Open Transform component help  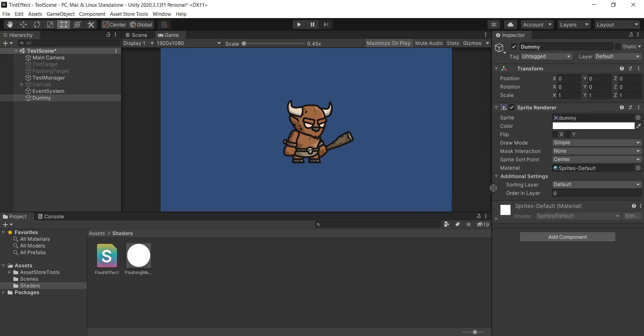coord(622,68)
